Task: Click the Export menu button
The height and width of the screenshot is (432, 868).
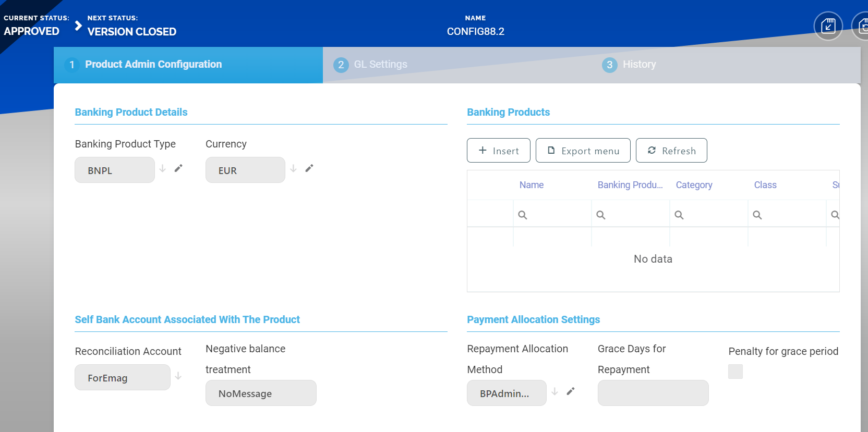Action: [583, 151]
